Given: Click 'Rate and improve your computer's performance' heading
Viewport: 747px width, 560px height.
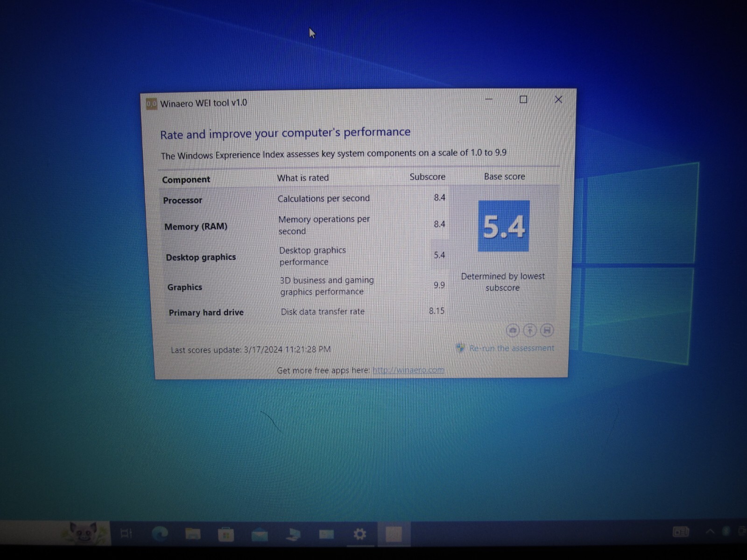Looking at the screenshot, I should (285, 133).
